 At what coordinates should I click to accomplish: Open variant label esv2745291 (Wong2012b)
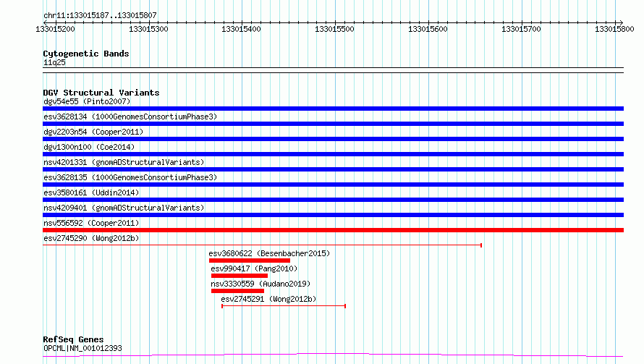coord(268,299)
